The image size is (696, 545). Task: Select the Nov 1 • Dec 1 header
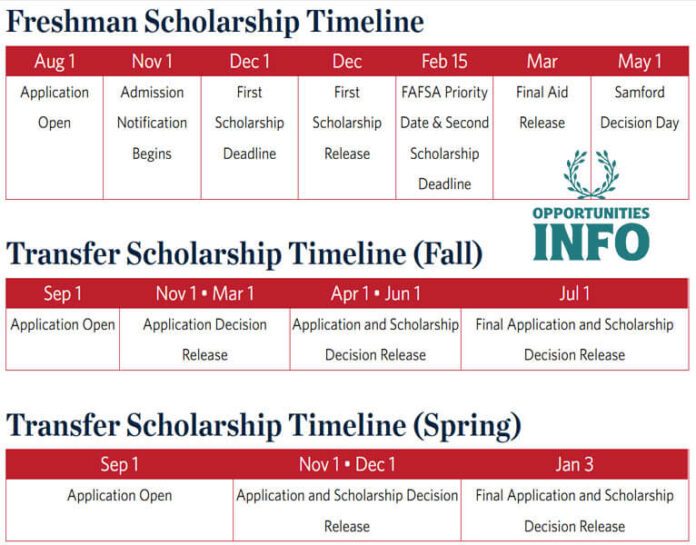pos(347,465)
